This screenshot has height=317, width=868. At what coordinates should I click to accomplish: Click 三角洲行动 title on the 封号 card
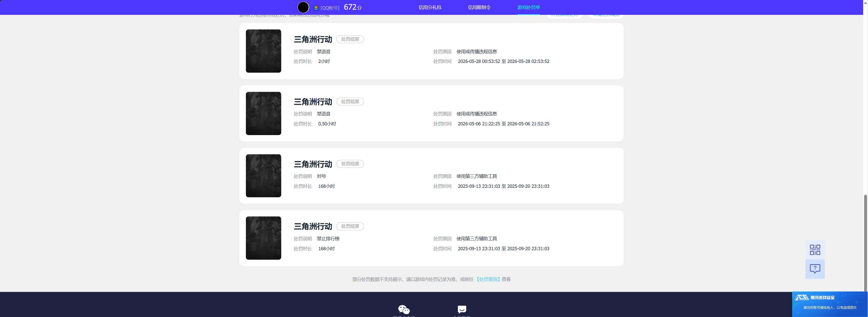point(313,164)
